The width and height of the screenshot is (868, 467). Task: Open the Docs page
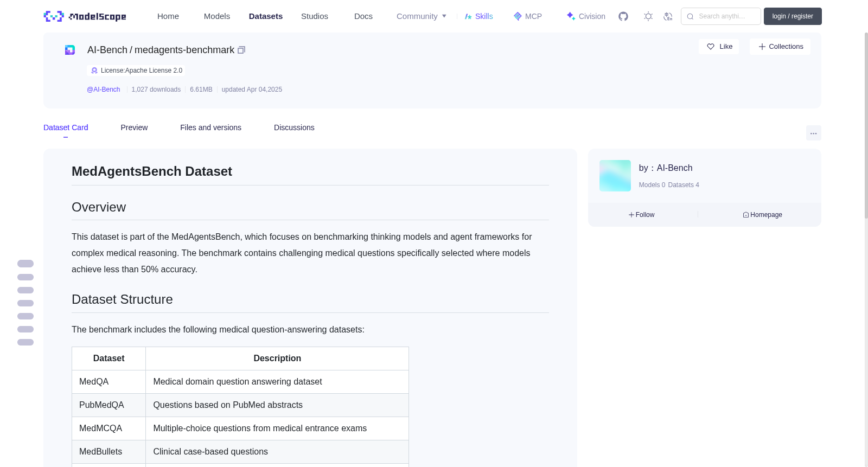tap(363, 16)
